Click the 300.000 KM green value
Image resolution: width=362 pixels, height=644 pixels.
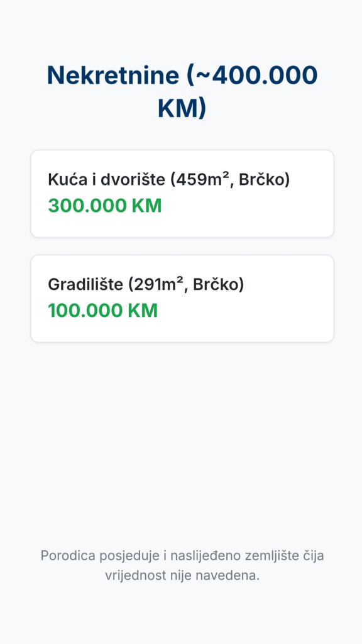(105, 206)
